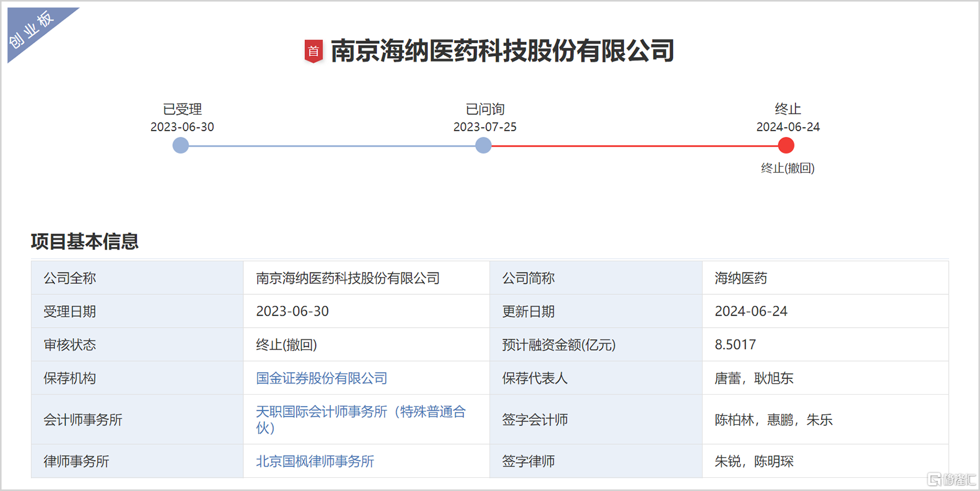Screen dimensions: 980x491
Task: Click the 签字律师 label cell
Action: point(596,461)
